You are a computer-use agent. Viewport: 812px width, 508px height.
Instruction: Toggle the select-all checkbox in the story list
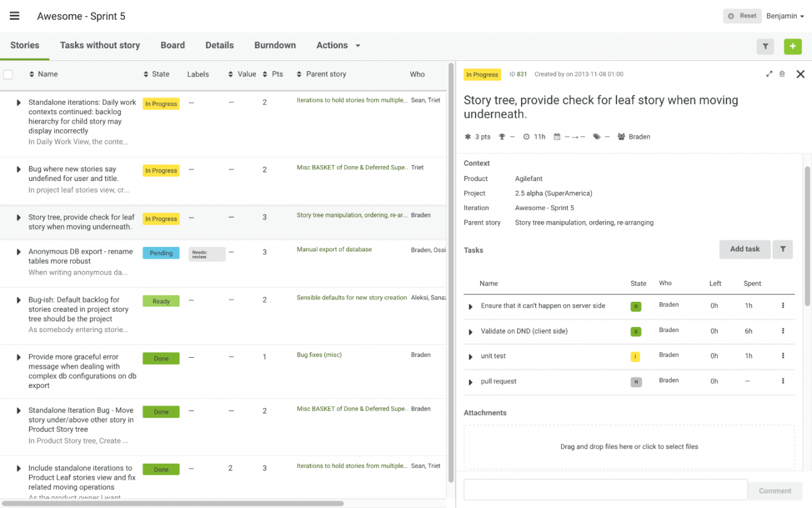[x=8, y=73]
